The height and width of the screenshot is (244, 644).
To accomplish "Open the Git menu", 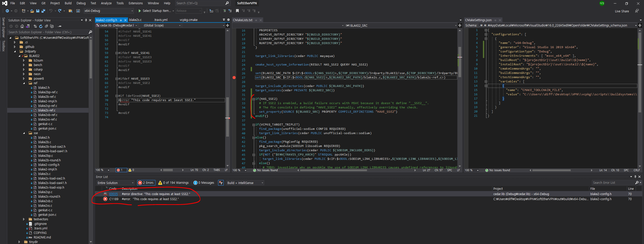I will coord(43,3).
